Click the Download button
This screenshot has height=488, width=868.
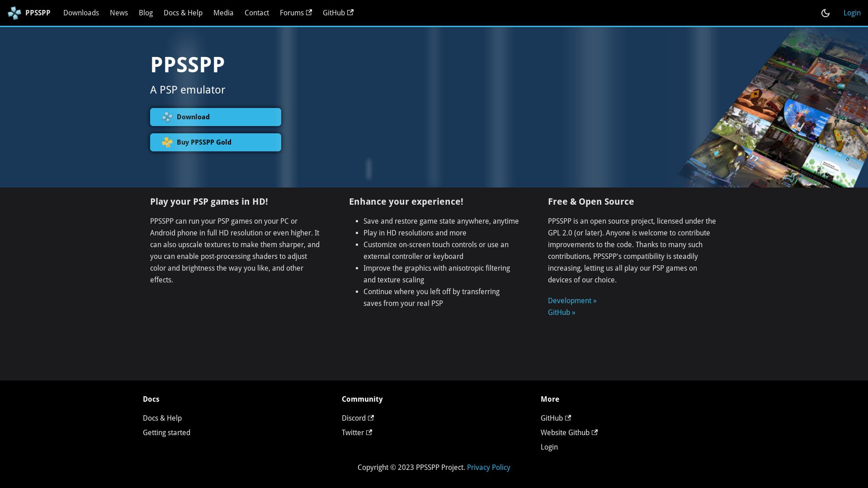(x=216, y=117)
